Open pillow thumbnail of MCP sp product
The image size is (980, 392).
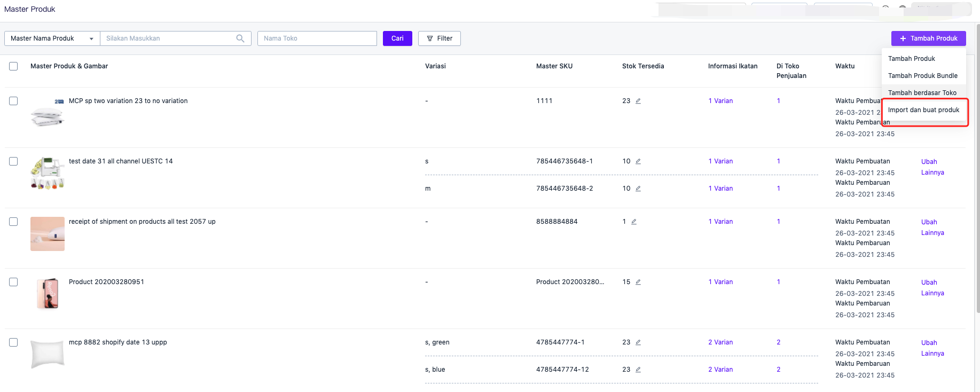[x=48, y=113]
